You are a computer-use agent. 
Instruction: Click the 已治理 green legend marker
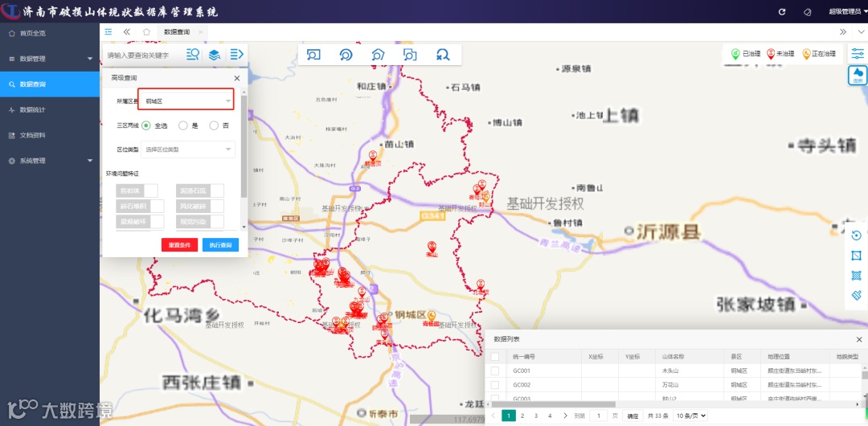coord(735,54)
